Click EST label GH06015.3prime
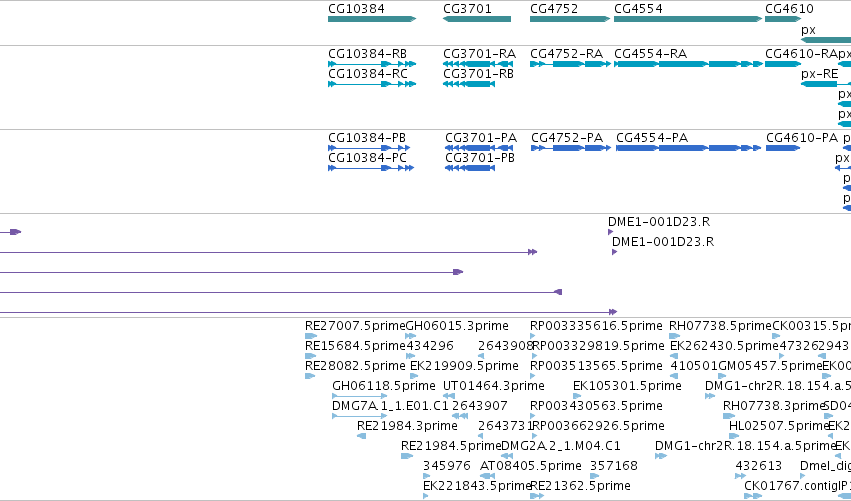851x501 pixels. click(x=457, y=326)
